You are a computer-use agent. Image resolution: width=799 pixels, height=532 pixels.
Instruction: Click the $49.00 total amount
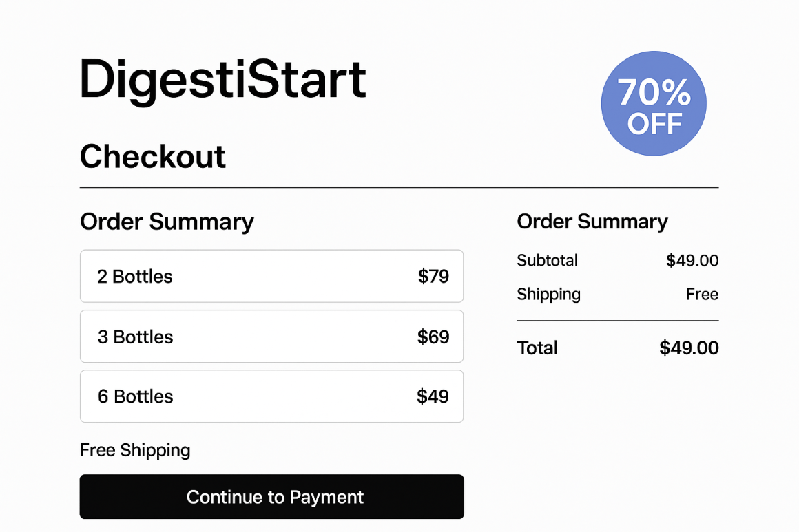[x=689, y=348]
